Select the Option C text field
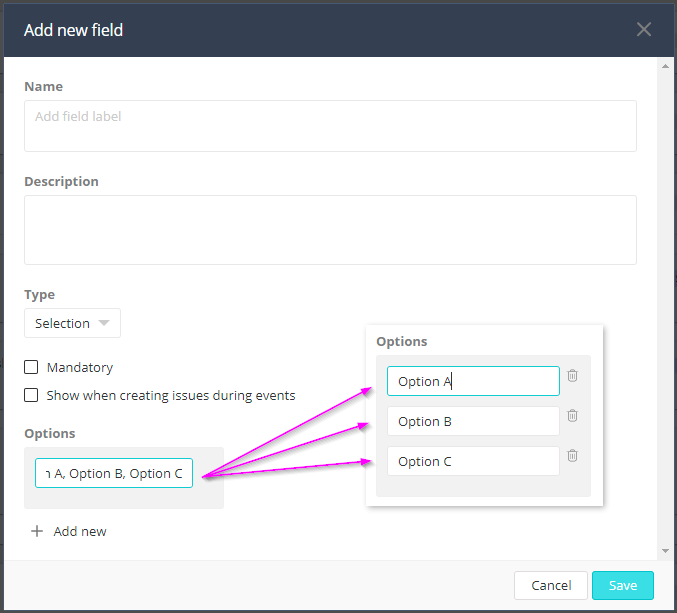Screen dimensions: 677x613 pos(472,461)
